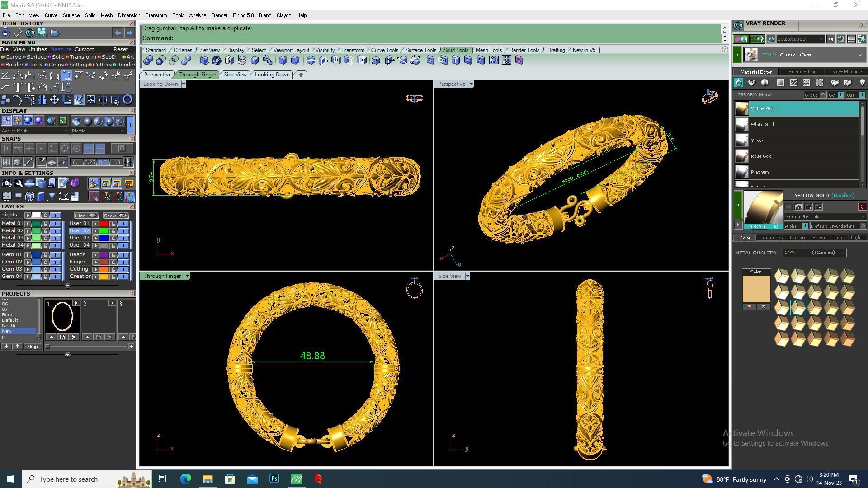Open the render resolution 1920x1080 dropdown

point(800,39)
